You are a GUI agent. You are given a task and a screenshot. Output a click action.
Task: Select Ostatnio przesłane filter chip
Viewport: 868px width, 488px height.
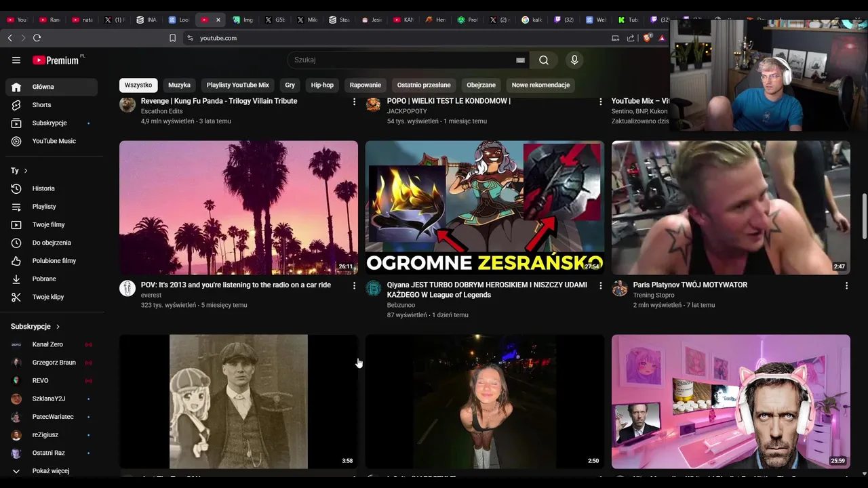(424, 85)
